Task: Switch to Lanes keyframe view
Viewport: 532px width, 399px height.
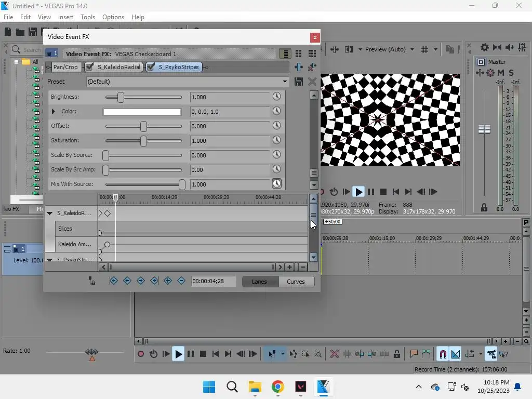Action: (x=260, y=282)
